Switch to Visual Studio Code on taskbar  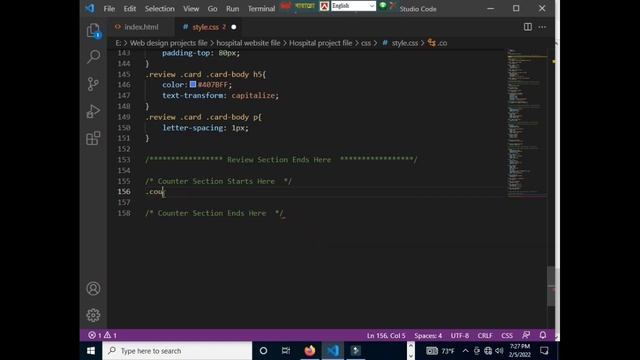[x=333, y=351]
